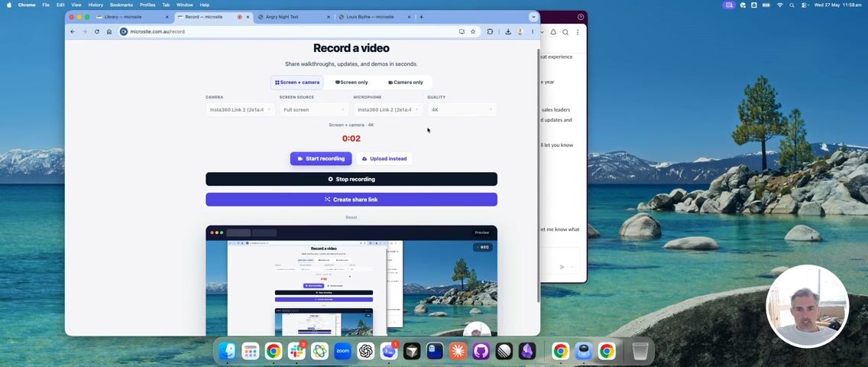Open ChatGPT icon in dock
Image resolution: width=868 pixels, height=367 pixels.
pos(365,351)
